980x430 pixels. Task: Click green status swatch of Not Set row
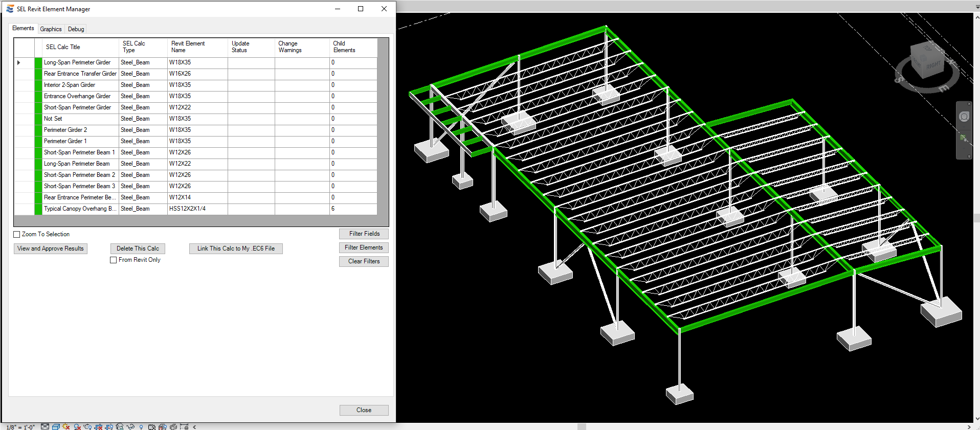tap(38, 119)
